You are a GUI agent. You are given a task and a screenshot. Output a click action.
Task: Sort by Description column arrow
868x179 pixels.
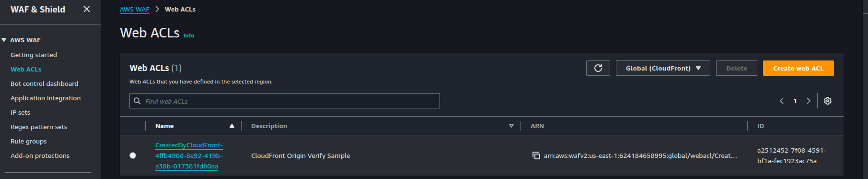click(511, 126)
